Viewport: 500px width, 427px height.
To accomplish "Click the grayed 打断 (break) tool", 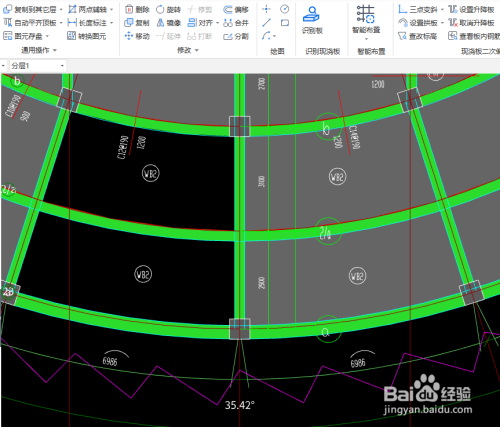I will [x=200, y=36].
